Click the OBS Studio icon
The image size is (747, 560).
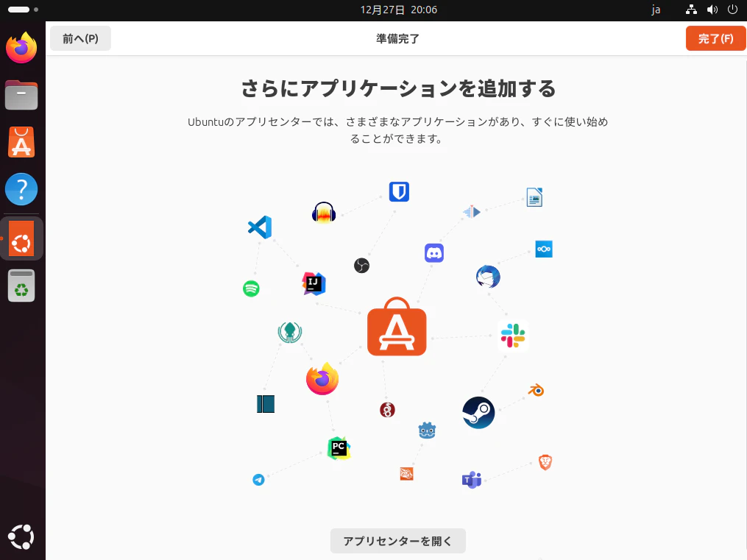tap(361, 265)
